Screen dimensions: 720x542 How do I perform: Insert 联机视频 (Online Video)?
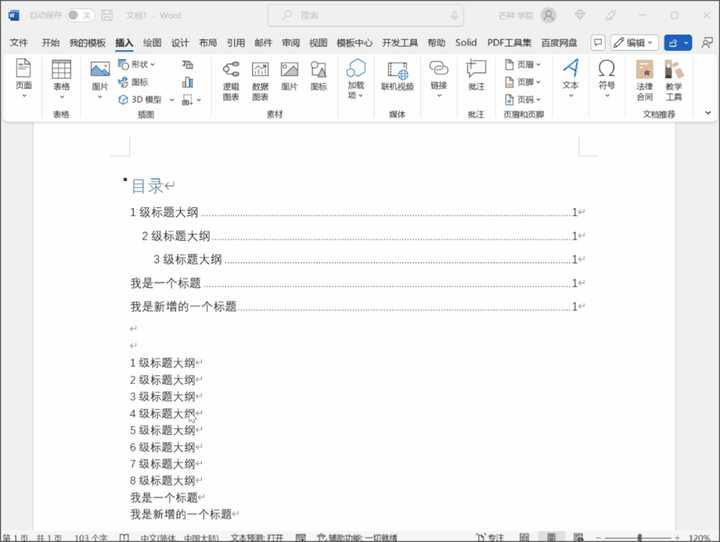(397, 76)
